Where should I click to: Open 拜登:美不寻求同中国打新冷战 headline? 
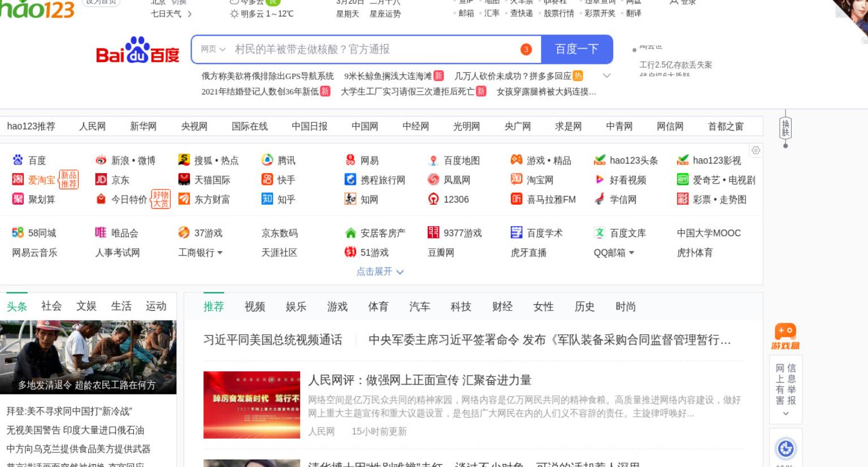click(x=69, y=411)
